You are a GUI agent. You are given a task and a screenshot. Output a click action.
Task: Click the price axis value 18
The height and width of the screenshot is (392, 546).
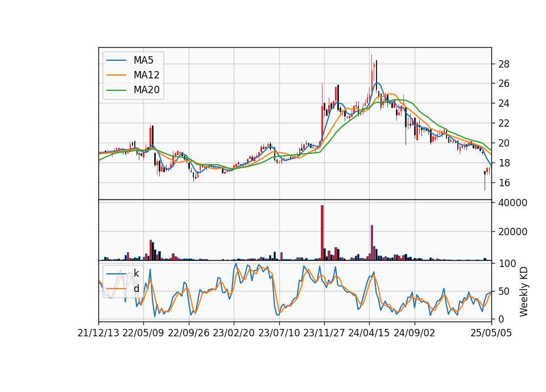pos(504,163)
